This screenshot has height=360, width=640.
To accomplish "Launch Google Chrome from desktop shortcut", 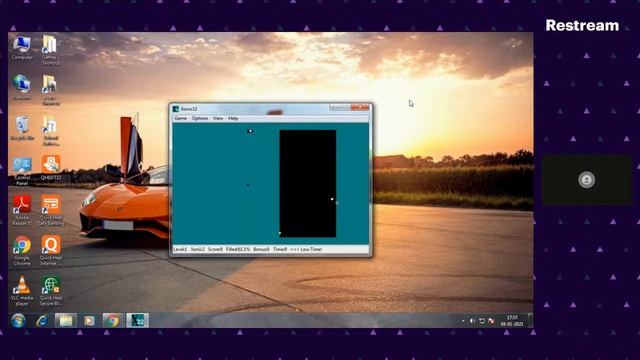I will tap(22, 251).
